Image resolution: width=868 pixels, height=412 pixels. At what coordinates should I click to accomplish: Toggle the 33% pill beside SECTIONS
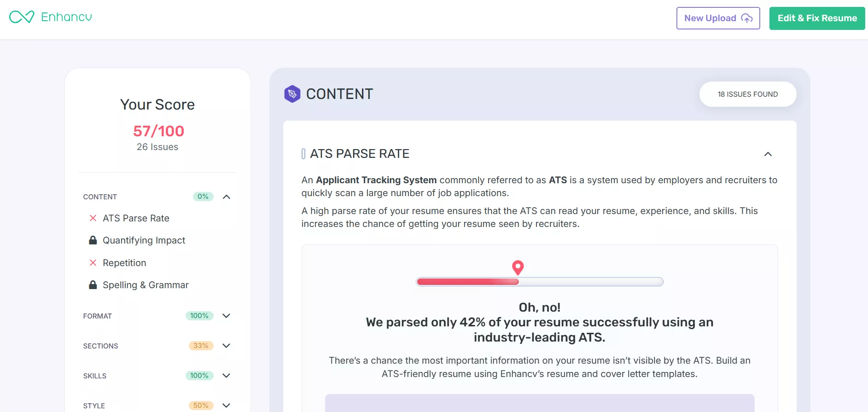tap(201, 346)
